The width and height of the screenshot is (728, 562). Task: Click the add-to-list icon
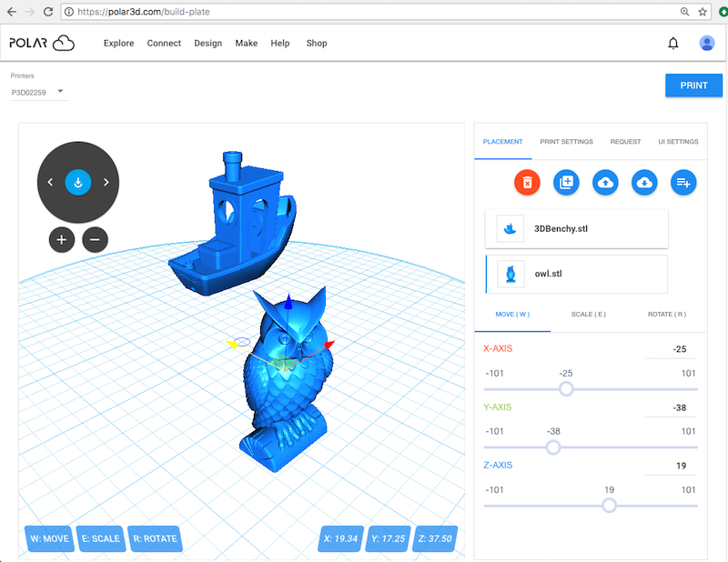(x=683, y=183)
